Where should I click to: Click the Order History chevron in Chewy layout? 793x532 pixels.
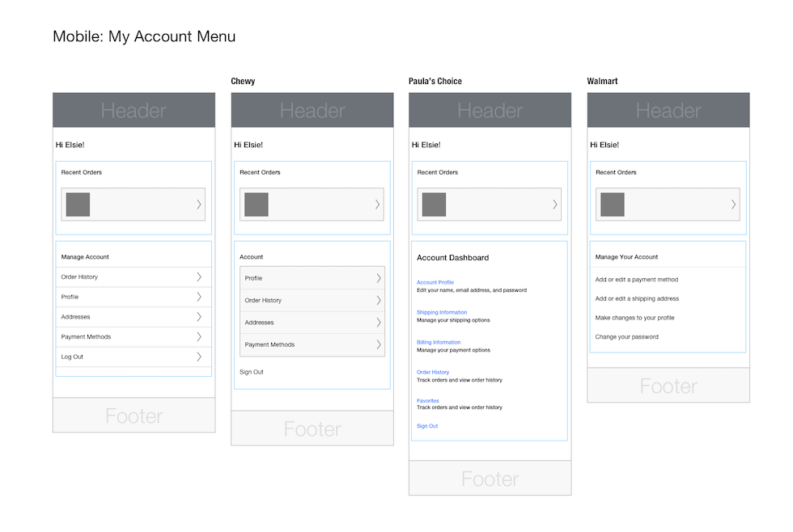(x=378, y=300)
